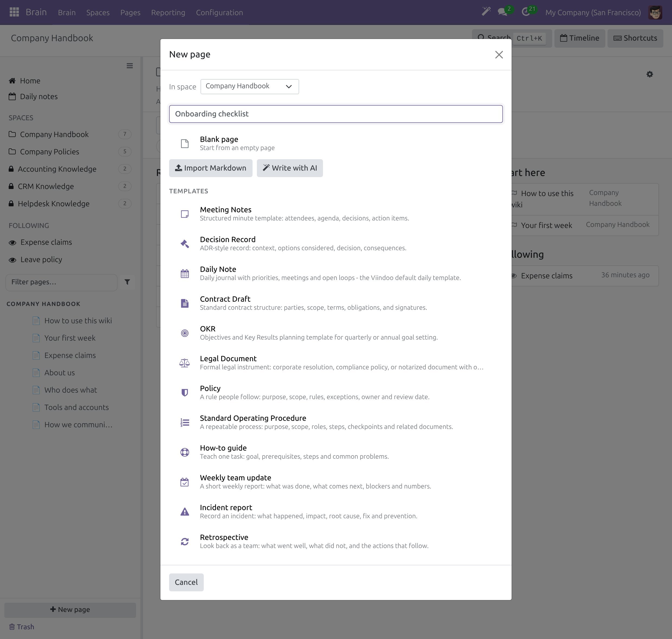
Task: Collapse the sidebar using the hamburger icon
Action: (130, 66)
